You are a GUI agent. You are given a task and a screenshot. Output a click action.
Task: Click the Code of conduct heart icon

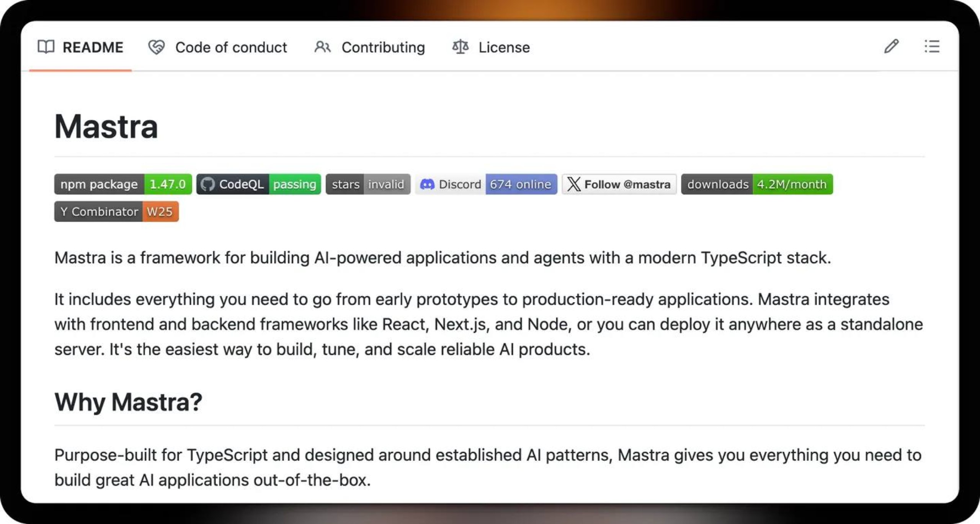(156, 47)
